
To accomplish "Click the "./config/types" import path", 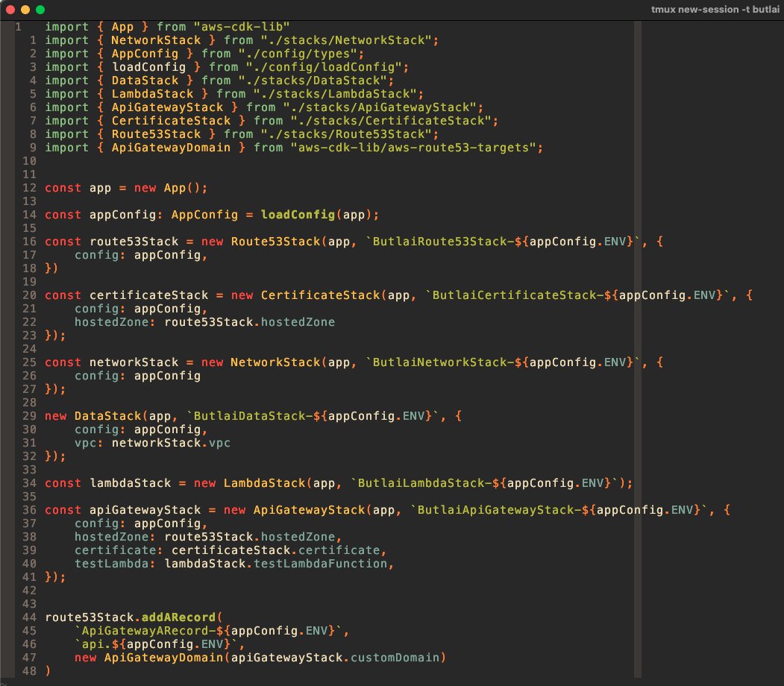I will [298, 54].
